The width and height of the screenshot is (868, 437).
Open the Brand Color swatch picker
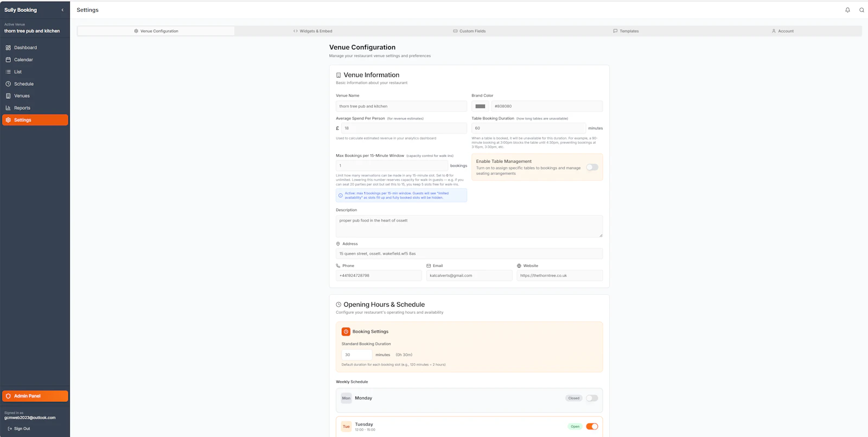pos(480,106)
